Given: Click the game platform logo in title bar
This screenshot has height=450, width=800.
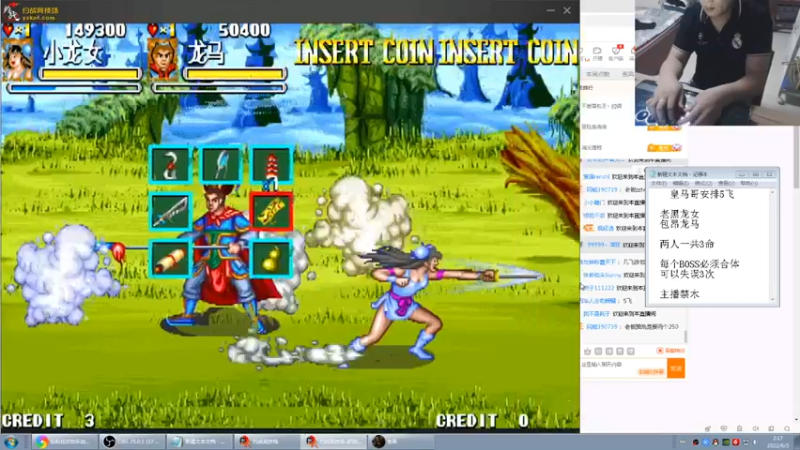Looking at the screenshot, I should coord(32,11).
